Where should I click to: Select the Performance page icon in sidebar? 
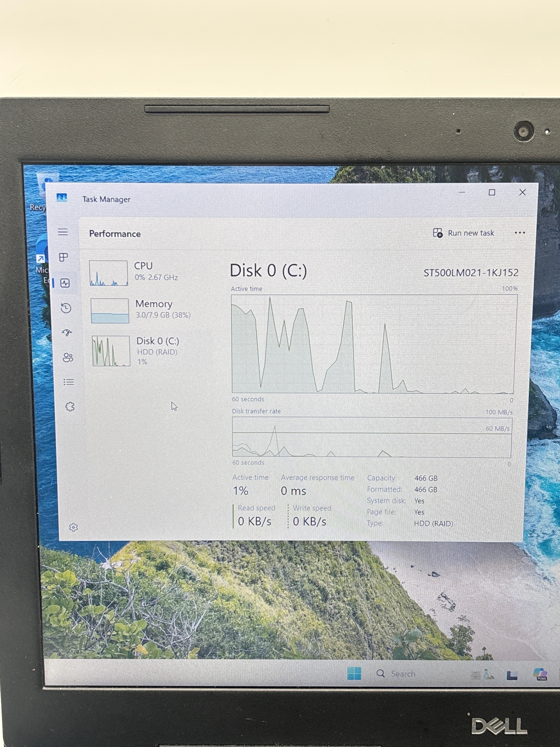(65, 283)
